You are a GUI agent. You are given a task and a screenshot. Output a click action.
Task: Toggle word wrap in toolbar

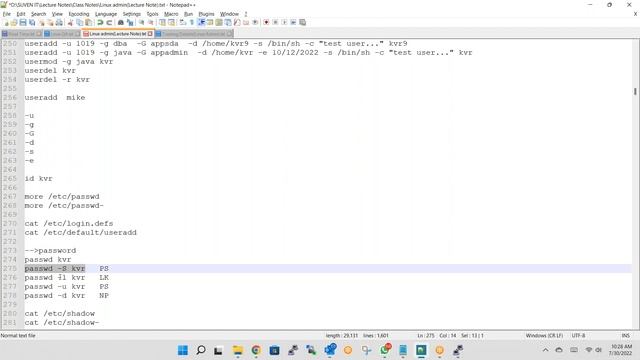(182, 22)
